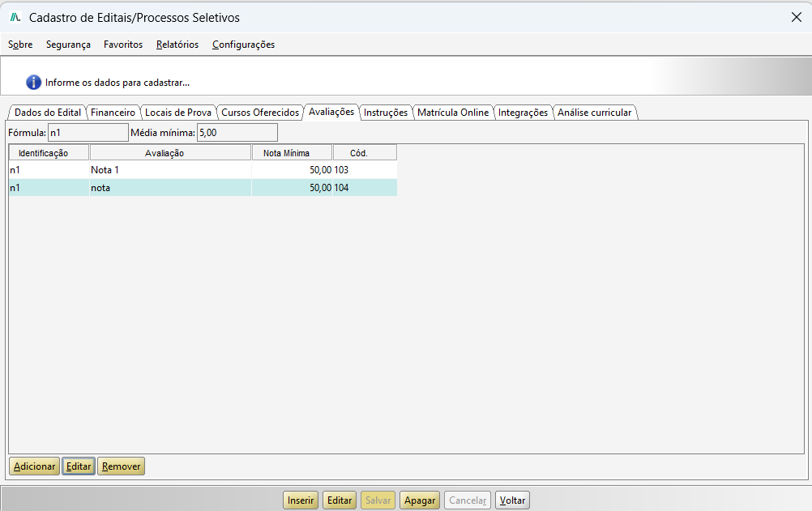812x511 pixels.
Task: Select the Avaliações tab
Action: click(331, 111)
